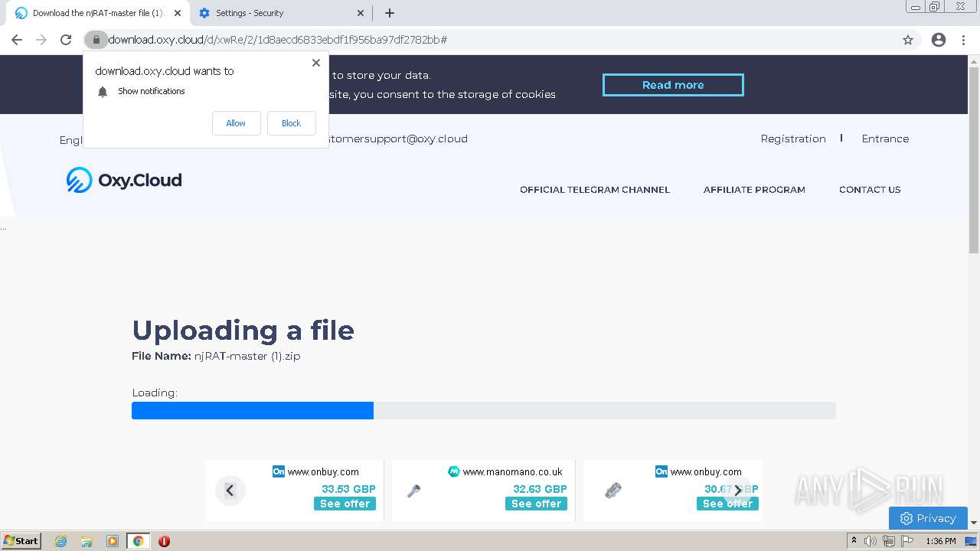Click Chrome taskbar icon
Viewport: 980px width, 551px height.
pos(139,541)
